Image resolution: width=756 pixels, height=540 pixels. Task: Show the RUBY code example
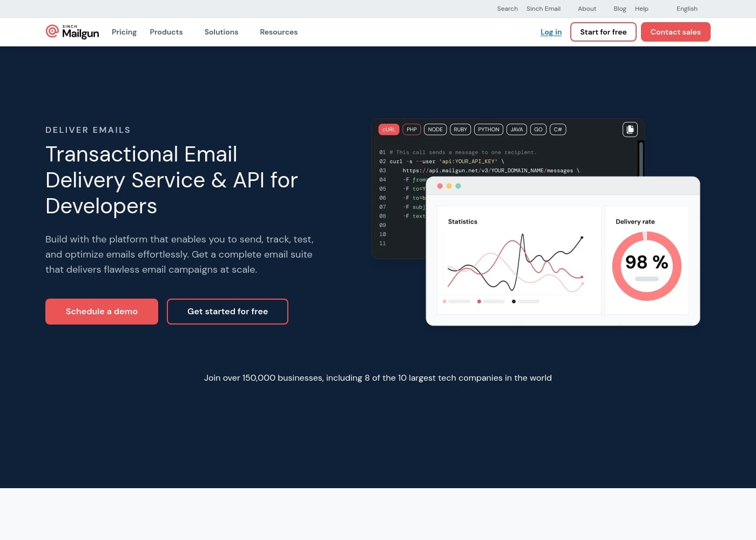click(x=460, y=130)
